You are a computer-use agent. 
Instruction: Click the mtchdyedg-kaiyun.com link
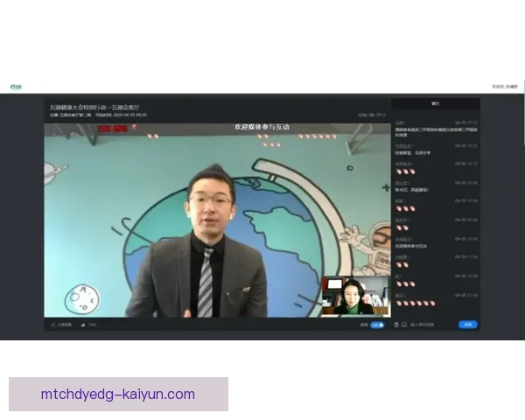(118, 395)
